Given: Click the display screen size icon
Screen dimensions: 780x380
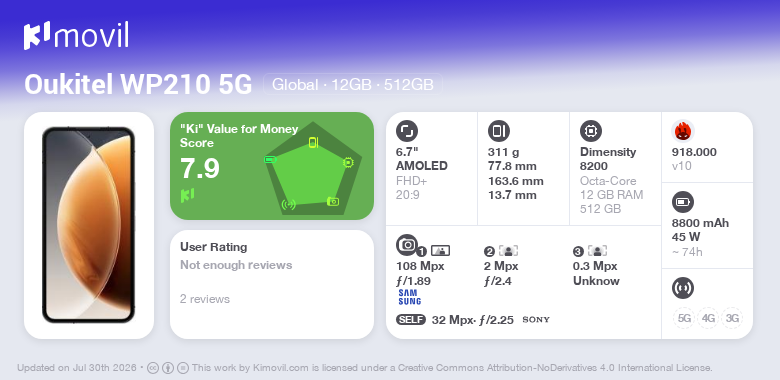Looking at the screenshot, I should coord(407,131).
